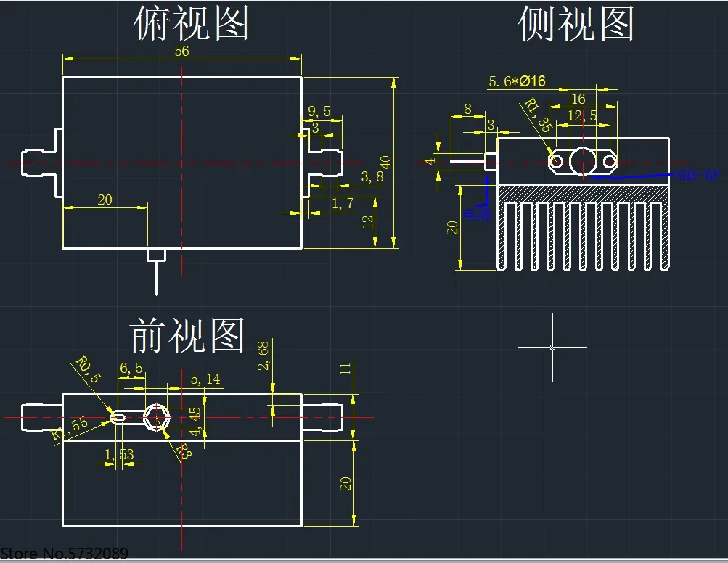This screenshot has width=728, height=563.
Task: Click the 20 horizontal dimension in top view
Action: (x=105, y=200)
